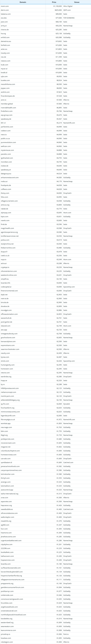The image size is (91, 644).
Task: Open the derm.com domain link
Action: coord(5,10)
